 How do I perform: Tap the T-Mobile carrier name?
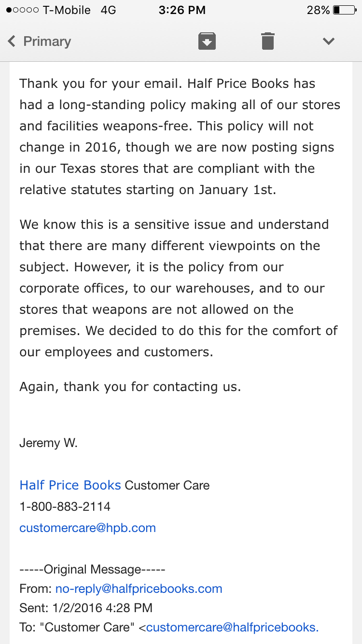[x=67, y=10]
